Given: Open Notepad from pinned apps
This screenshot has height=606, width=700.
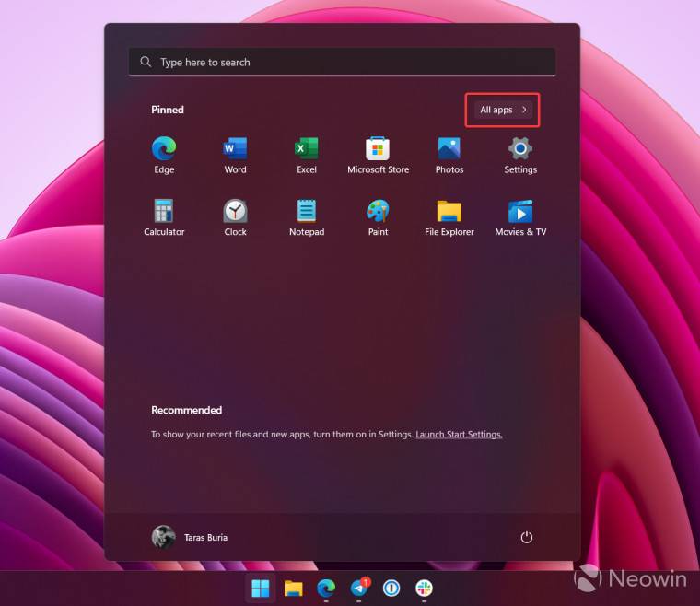Looking at the screenshot, I should 307,217.
